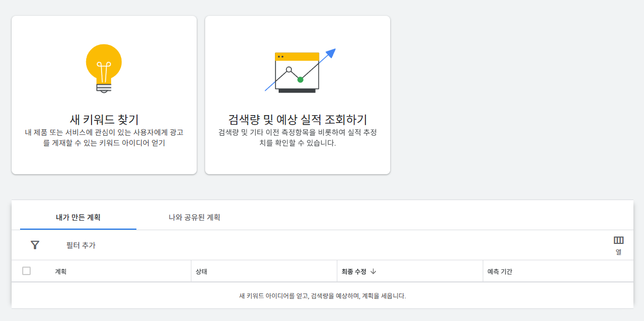Click 필터 추가 field
The image size is (644, 321).
pyautogui.click(x=81, y=246)
